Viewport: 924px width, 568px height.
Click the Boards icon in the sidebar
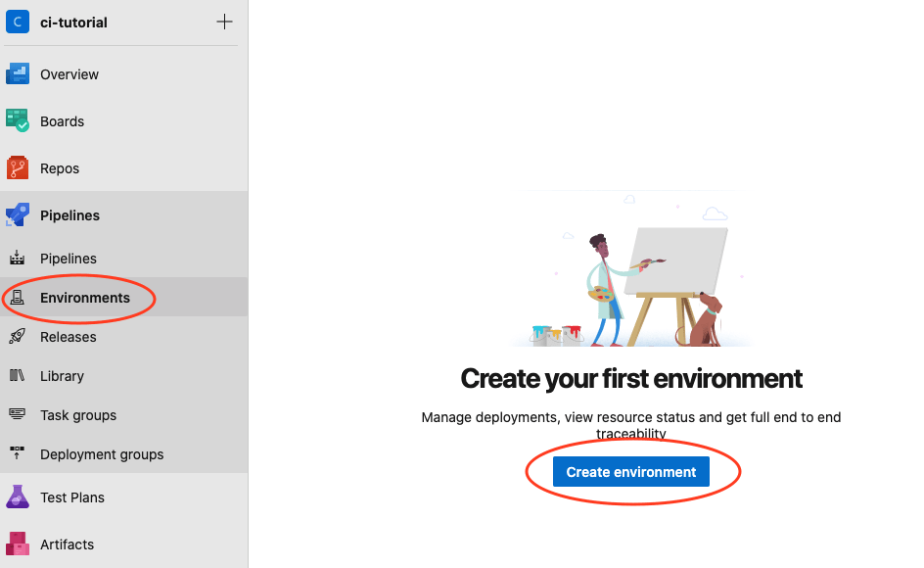pos(18,120)
